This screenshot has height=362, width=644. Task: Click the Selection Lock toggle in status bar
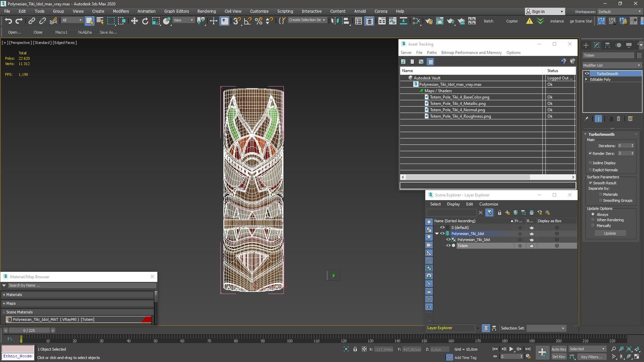click(x=355, y=349)
